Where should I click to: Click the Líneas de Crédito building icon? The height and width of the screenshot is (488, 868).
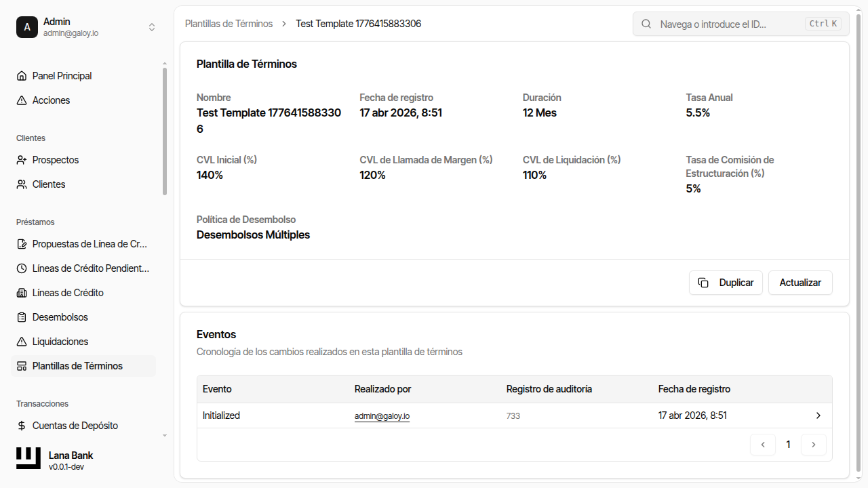pos(22,293)
